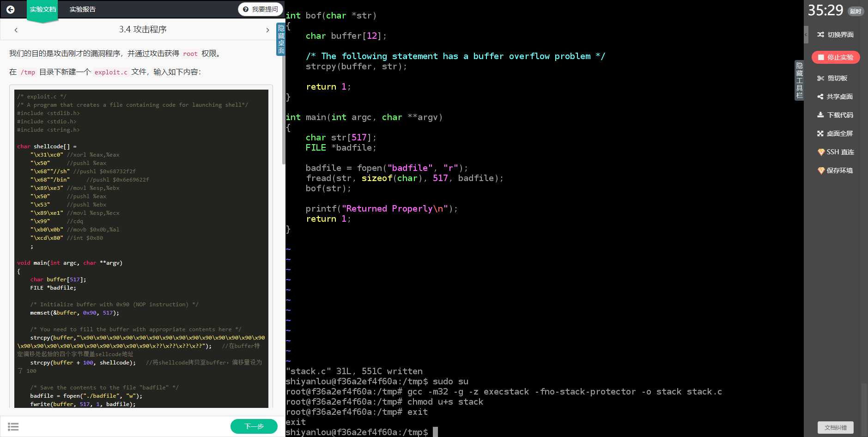Click the 延时 time extension badge
Viewport: 868px width, 437px height.
[856, 12]
